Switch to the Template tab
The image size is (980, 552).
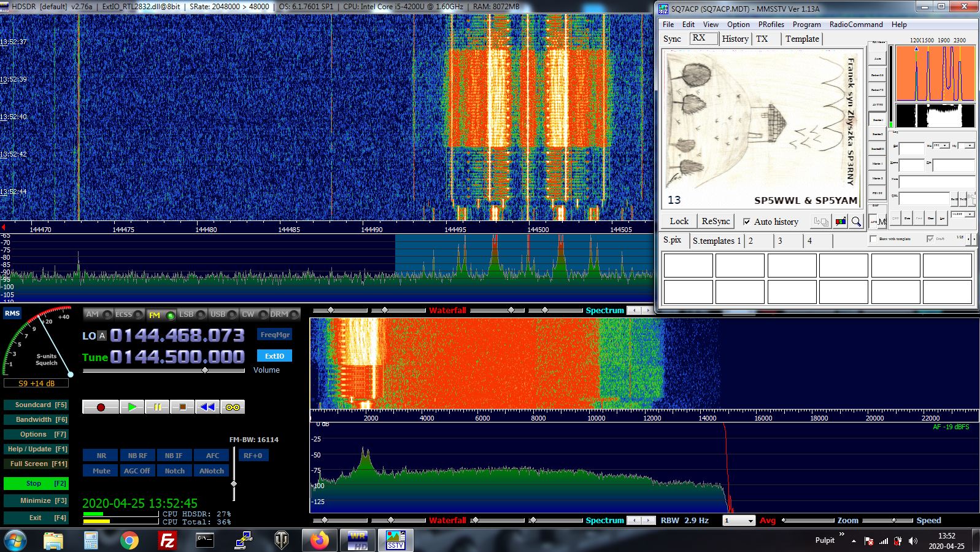802,39
